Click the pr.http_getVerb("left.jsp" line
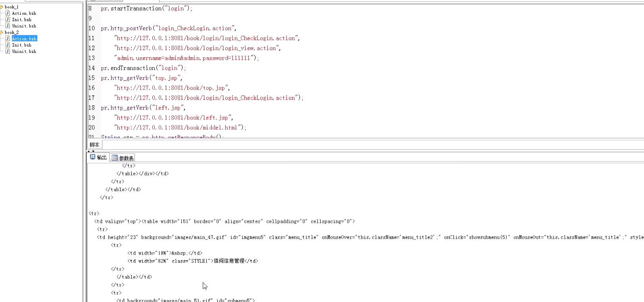This screenshot has width=644, height=302. 143,108
